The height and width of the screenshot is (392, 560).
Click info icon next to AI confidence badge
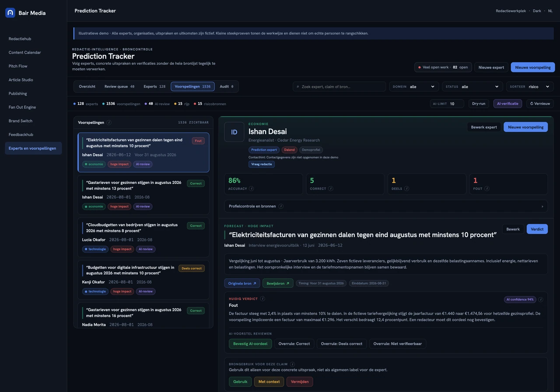point(541,300)
